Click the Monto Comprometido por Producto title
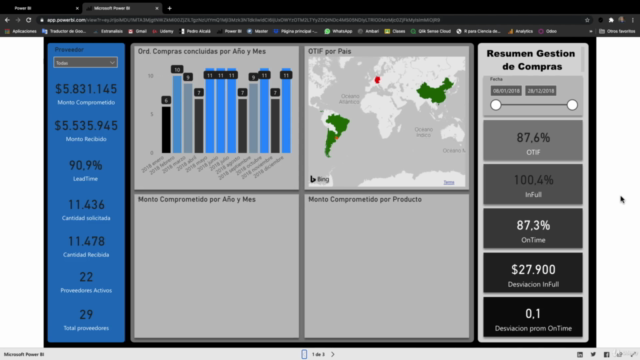The image size is (640, 360). coord(365,199)
